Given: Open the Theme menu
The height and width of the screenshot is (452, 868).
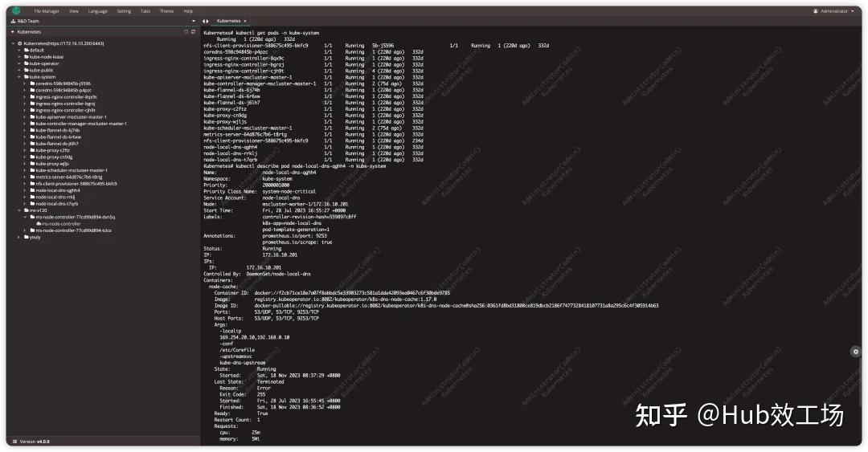Looking at the screenshot, I should (x=166, y=11).
